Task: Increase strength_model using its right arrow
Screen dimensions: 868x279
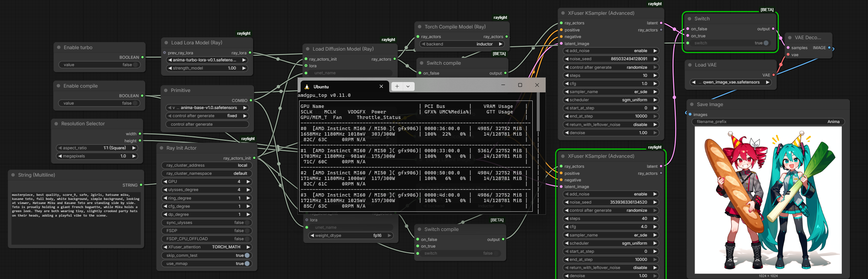Action: (244, 68)
